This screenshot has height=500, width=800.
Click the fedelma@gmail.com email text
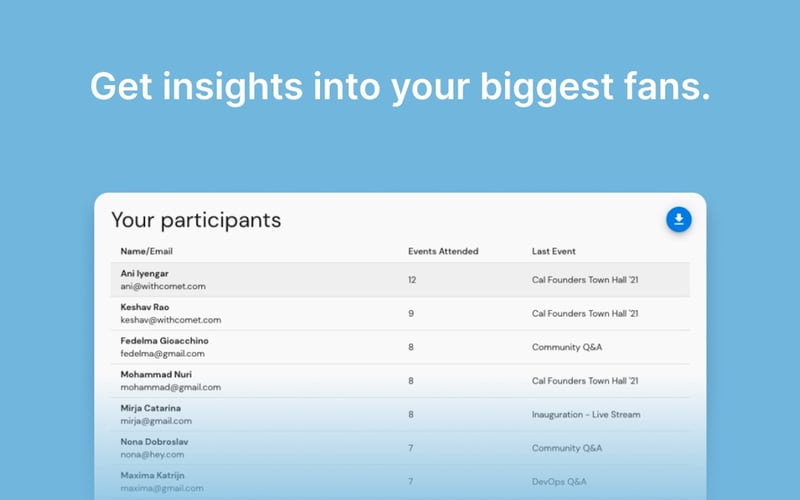click(162, 353)
